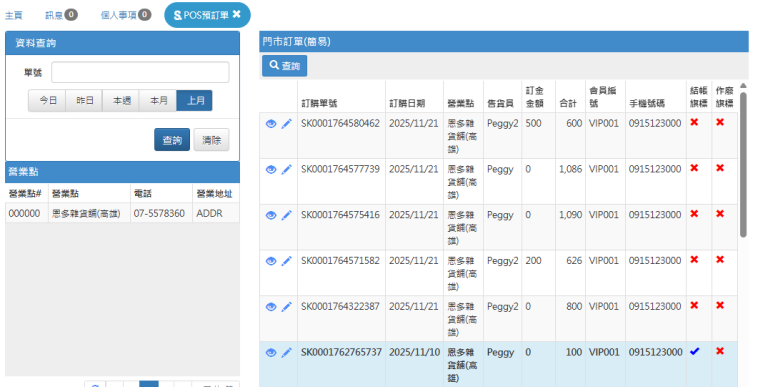The image size is (768, 387).
Task: Click void flag X for order SK0001764580462
Action: click(720, 122)
